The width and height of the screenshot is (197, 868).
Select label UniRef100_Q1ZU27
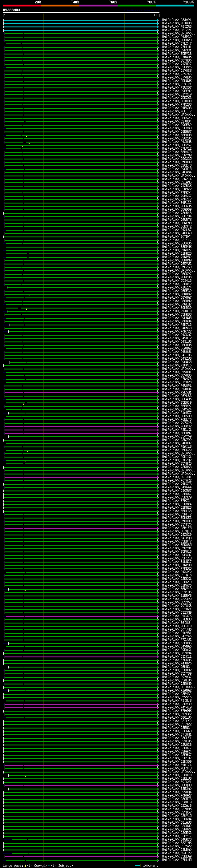click(176, 64)
